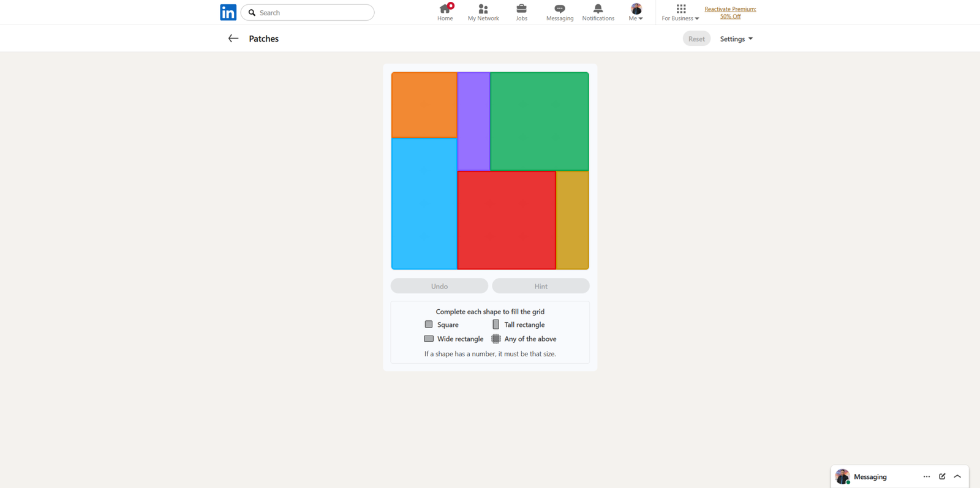Select the green square patch

click(x=539, y=121)
